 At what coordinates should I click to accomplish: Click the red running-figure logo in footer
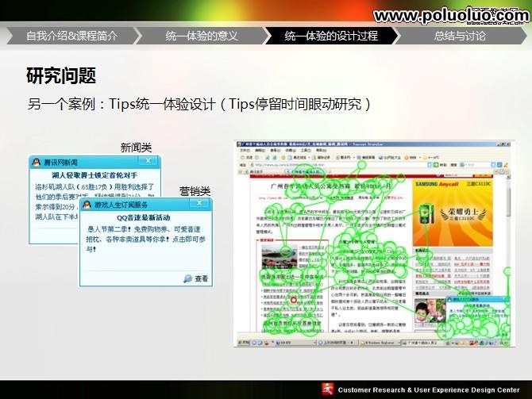pos(327,389)
